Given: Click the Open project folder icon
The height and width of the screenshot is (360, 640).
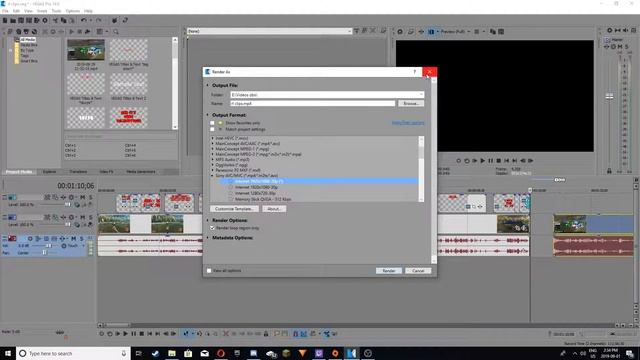Looking at the screenshot, I should coord(13,20).
